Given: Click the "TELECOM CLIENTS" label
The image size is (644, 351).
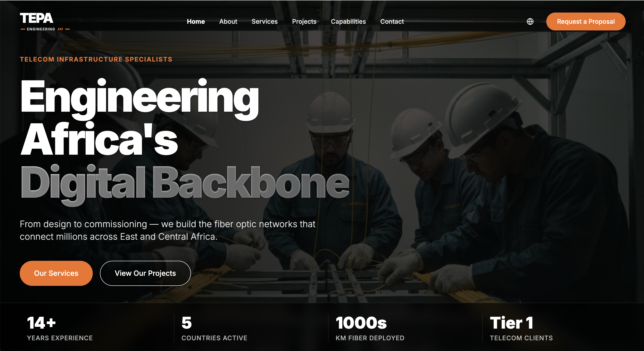Looking at the screenshot, I should coord(521,338).
